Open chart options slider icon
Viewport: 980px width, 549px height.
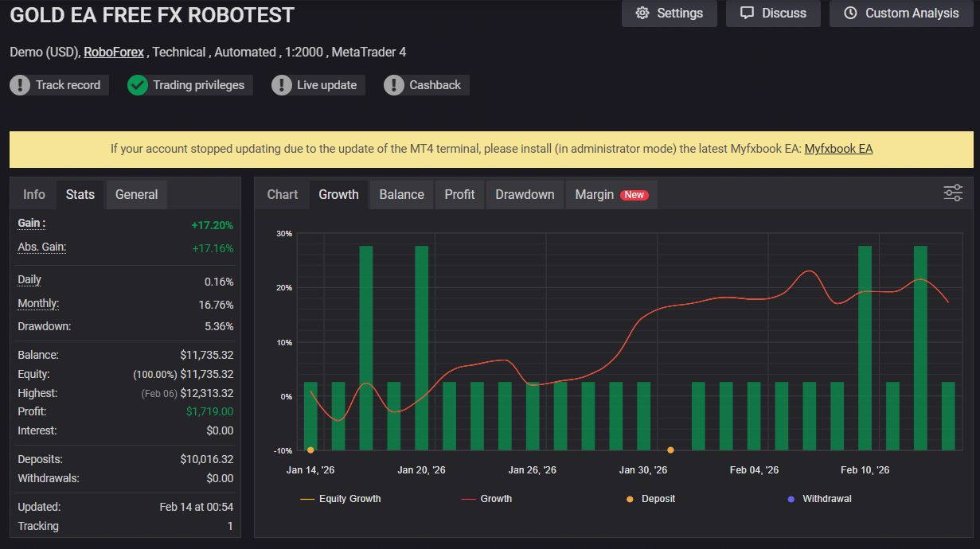(x=953, y=193)
